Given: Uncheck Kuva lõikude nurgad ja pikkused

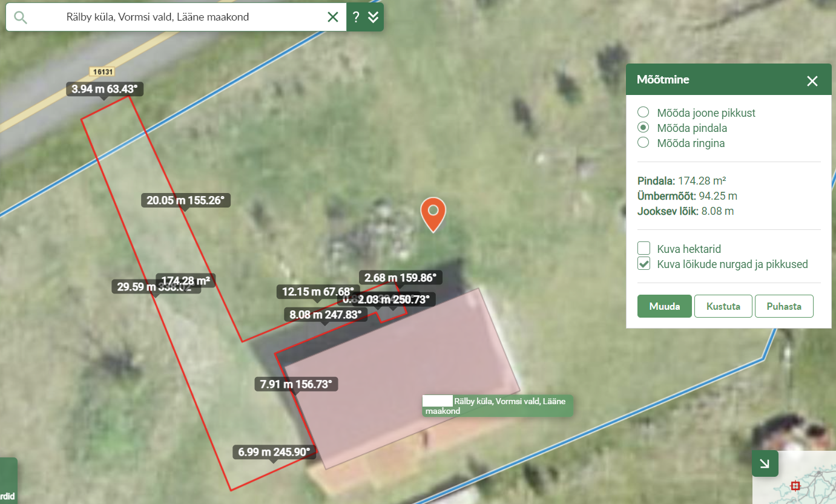Looking at the screenshot, I should (x=644, y=264).
